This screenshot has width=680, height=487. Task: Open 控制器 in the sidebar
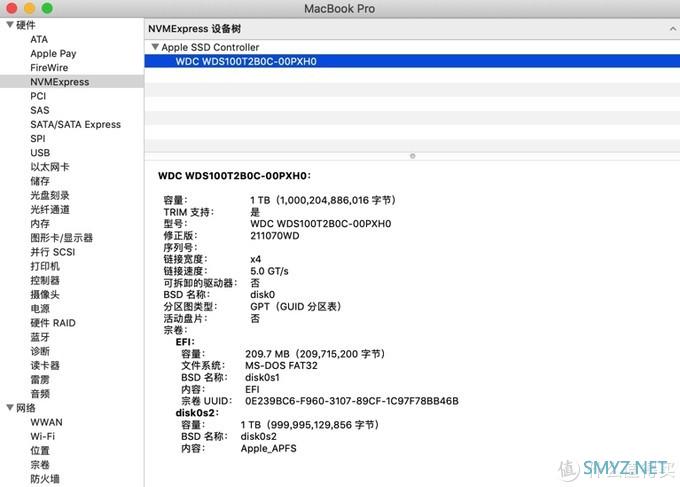[x=45, y=281]
